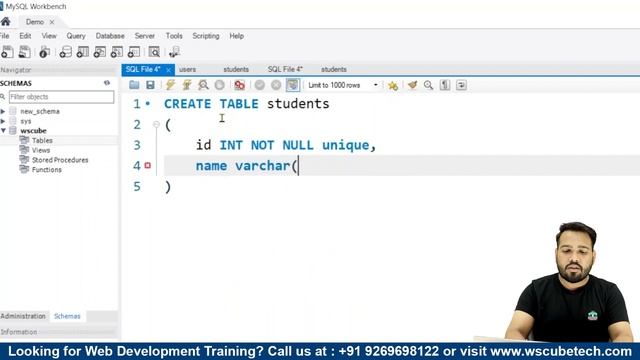Click the create new stored procedure icon
640x360 pixels.
point(117,52)
